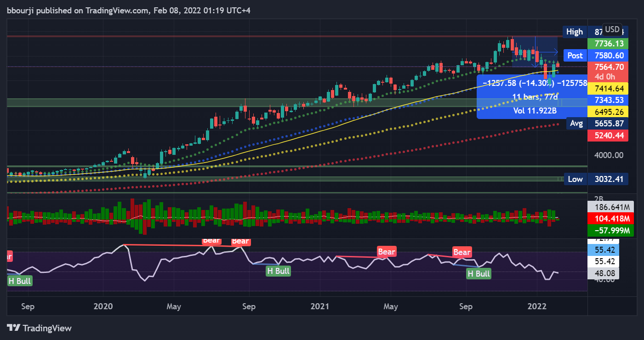
Task: Click the High price label
Action: (x=574, y=32)
